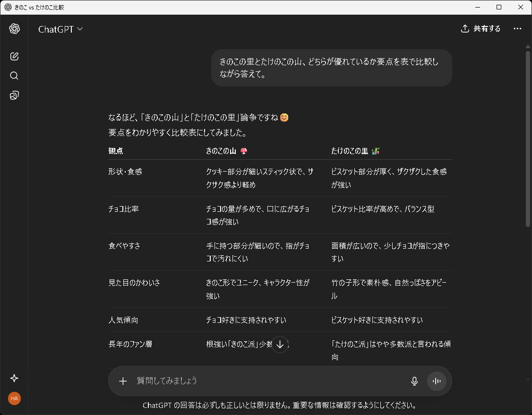Start a new chat with the pencil icon
Screen dimensions: 532x415
(14, 56)
